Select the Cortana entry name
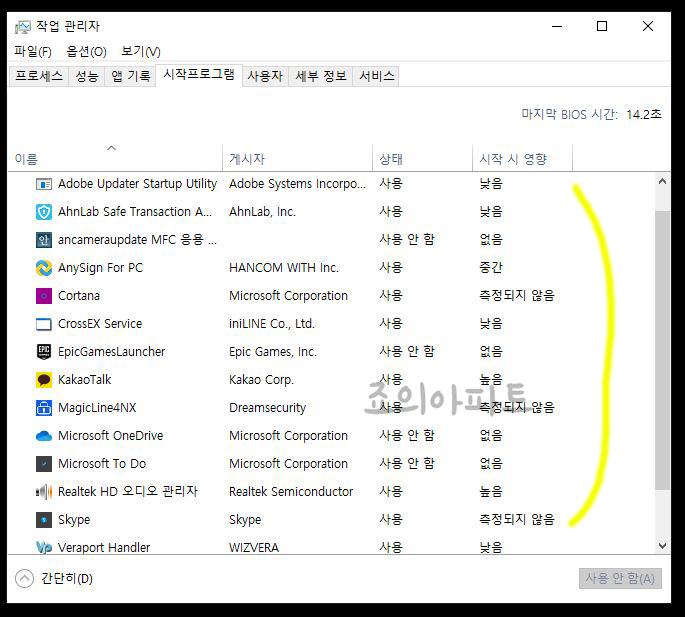Viewport: 685px width, 617px height. 79,296
